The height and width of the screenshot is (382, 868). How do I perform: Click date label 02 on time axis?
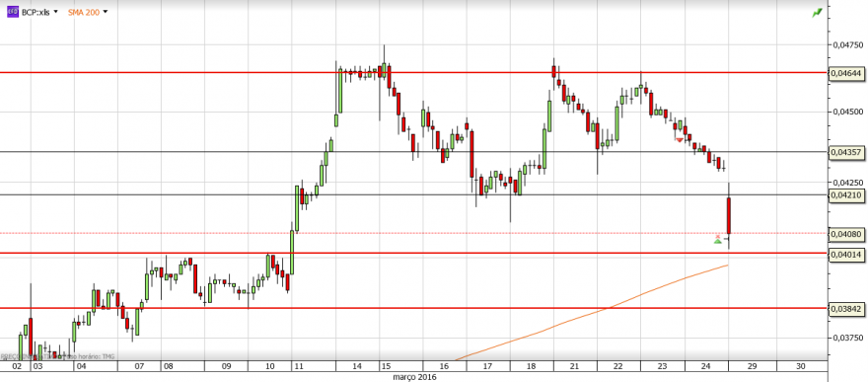(17, 366)
